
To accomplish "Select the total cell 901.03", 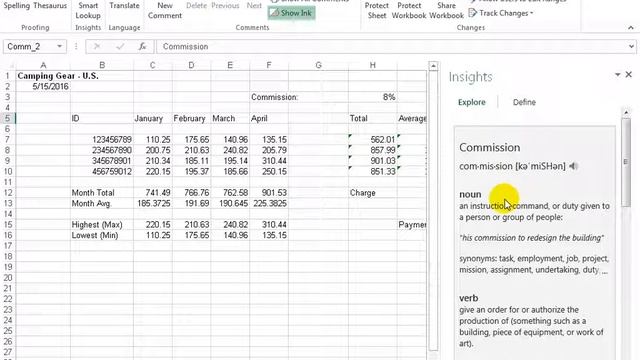I will (373, 161).
